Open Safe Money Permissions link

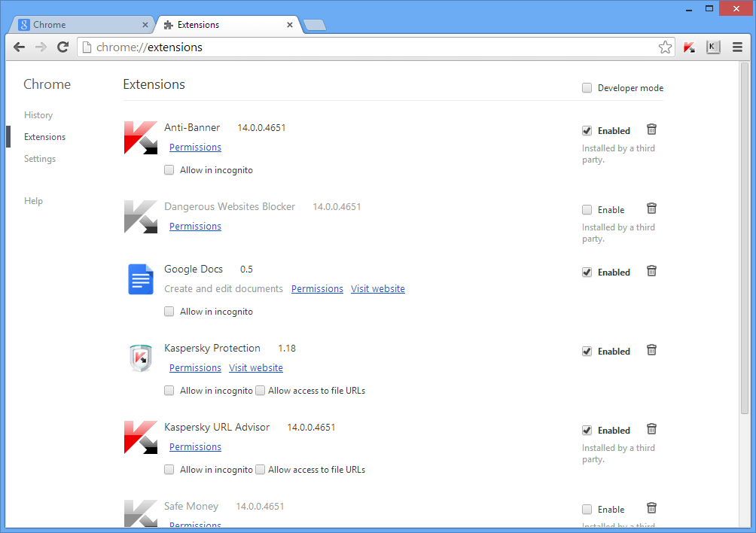tap(195, 524)
